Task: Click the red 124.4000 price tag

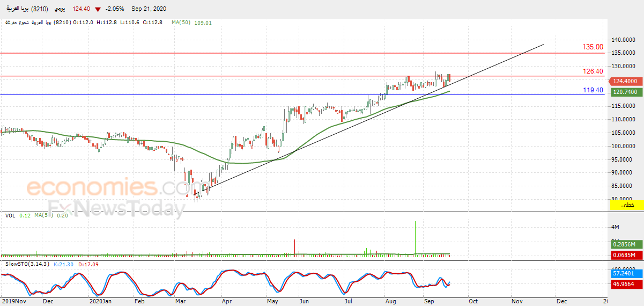Action: coord(625,81)
